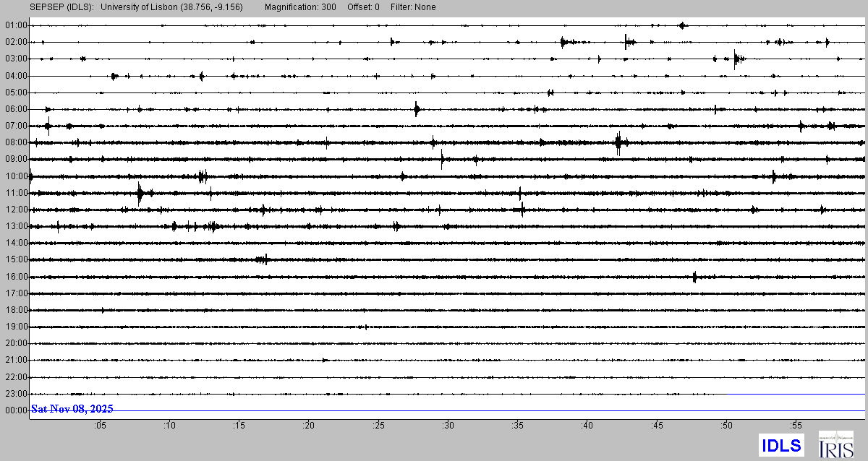This screenshot has height=461, width=868.
Task: Click the large spike on the 08:00 trace
Action: [618, 142]
